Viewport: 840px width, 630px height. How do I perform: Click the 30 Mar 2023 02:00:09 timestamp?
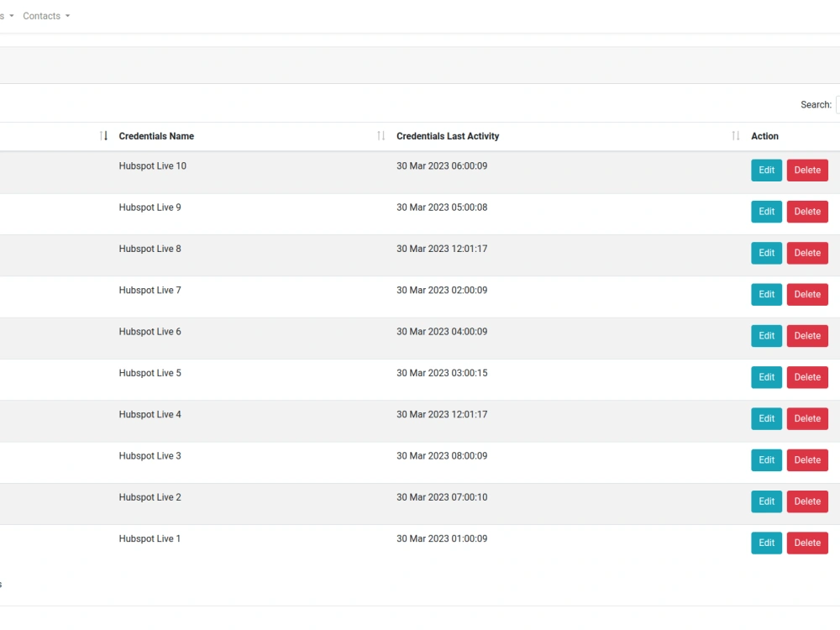[442, 291]
